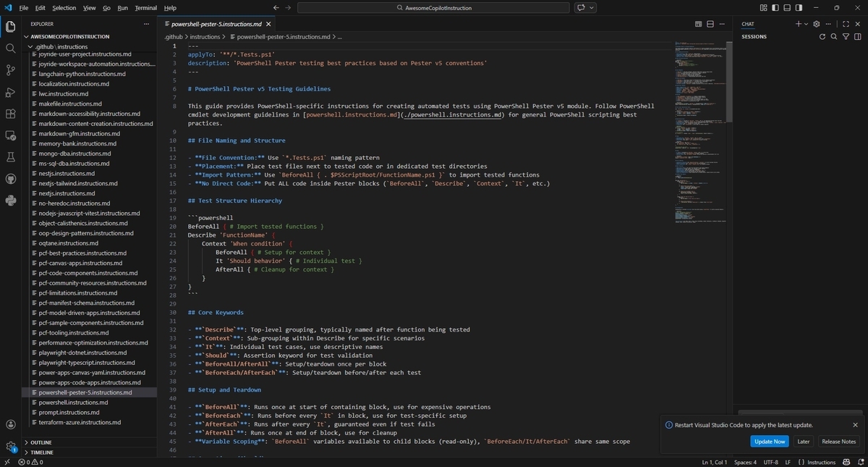
Task: Customize layout from title bar
Action: (x=763, y=8)
